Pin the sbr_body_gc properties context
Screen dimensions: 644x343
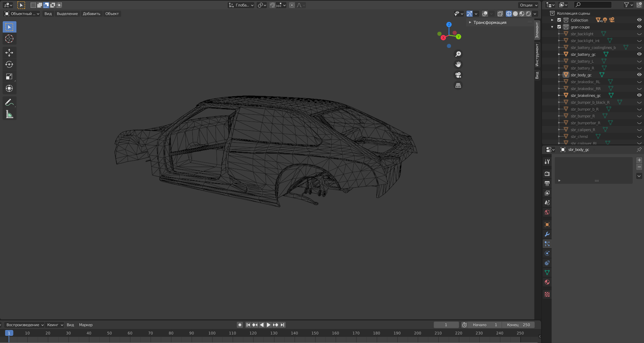point(639,150)
